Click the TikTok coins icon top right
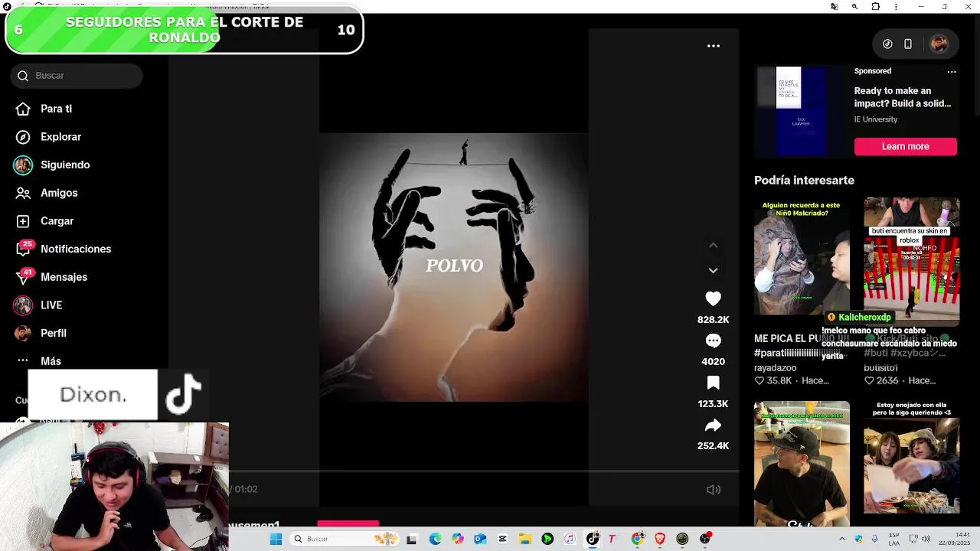Image resolution: width=980 pixels, height=551 pixels. pyautogui.click(x=887, y=44)
